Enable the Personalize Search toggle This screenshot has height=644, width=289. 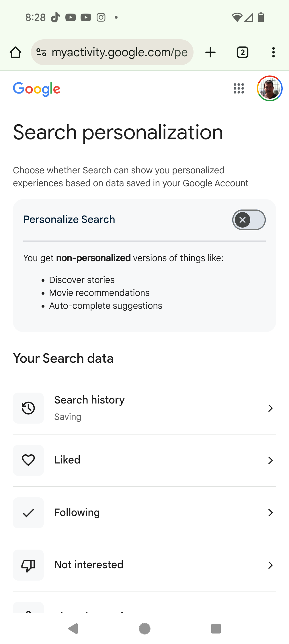coord(249,220)
